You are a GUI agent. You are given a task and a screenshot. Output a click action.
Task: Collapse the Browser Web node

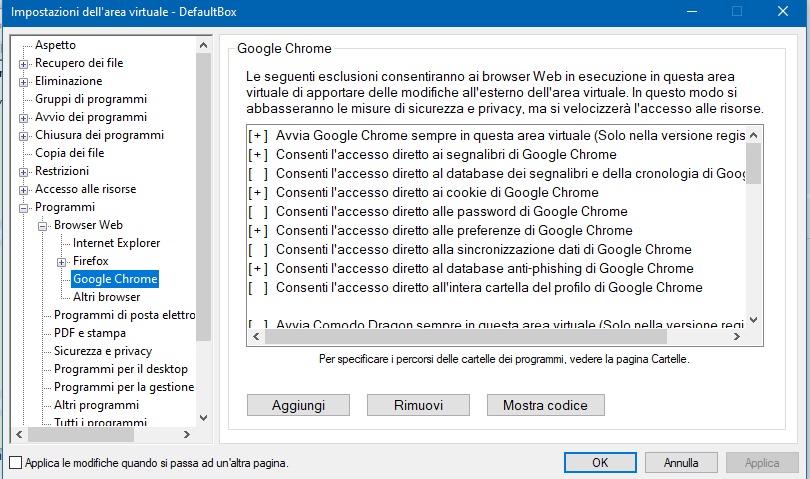pos(42,226)
